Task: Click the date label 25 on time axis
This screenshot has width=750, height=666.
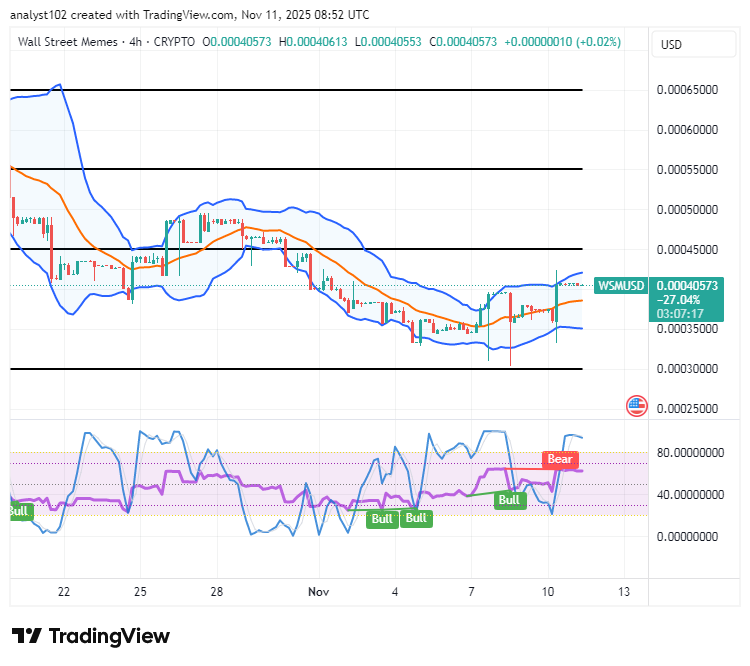Action: (x=140, y=592)
